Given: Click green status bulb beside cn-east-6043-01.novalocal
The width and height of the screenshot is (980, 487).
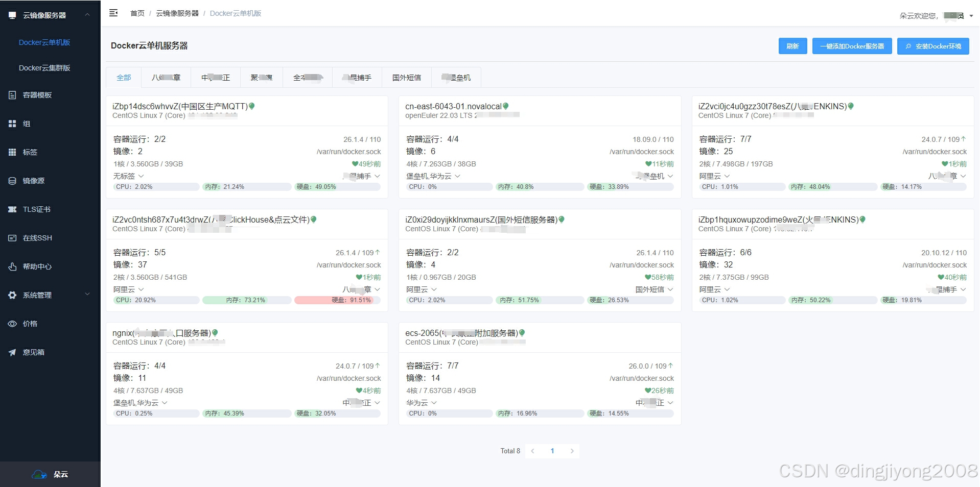Looking at the screenshot, I should pyautogui.click(x=506, y=106).
